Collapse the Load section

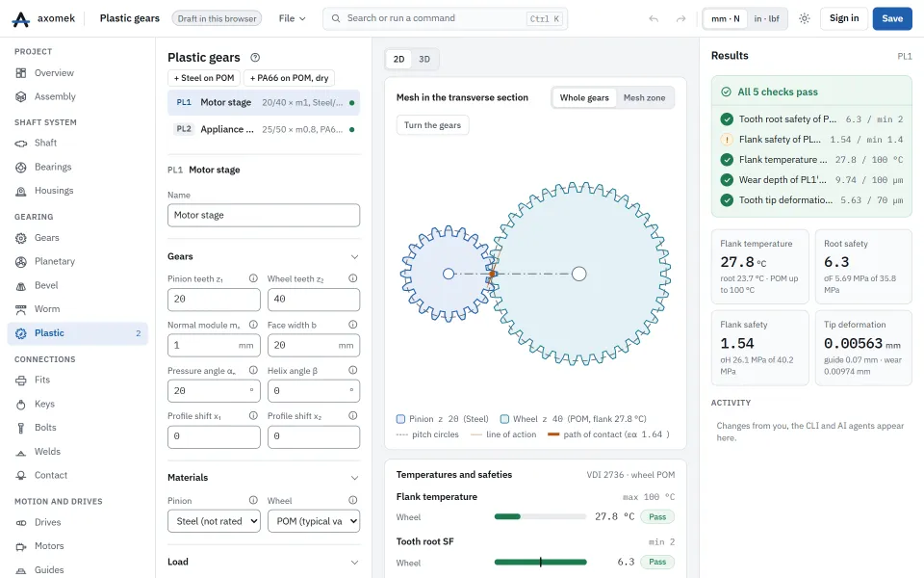[354, 562]
